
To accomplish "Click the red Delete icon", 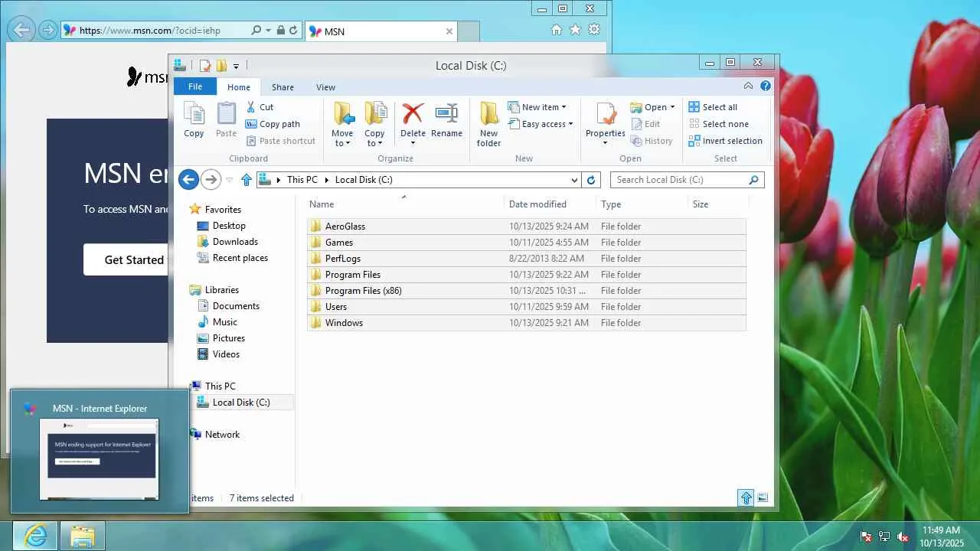I will click(x=413, y=114).
